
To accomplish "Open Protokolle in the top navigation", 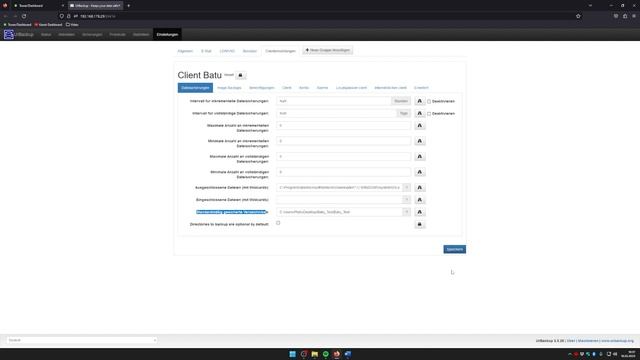I will pos(117,35).
